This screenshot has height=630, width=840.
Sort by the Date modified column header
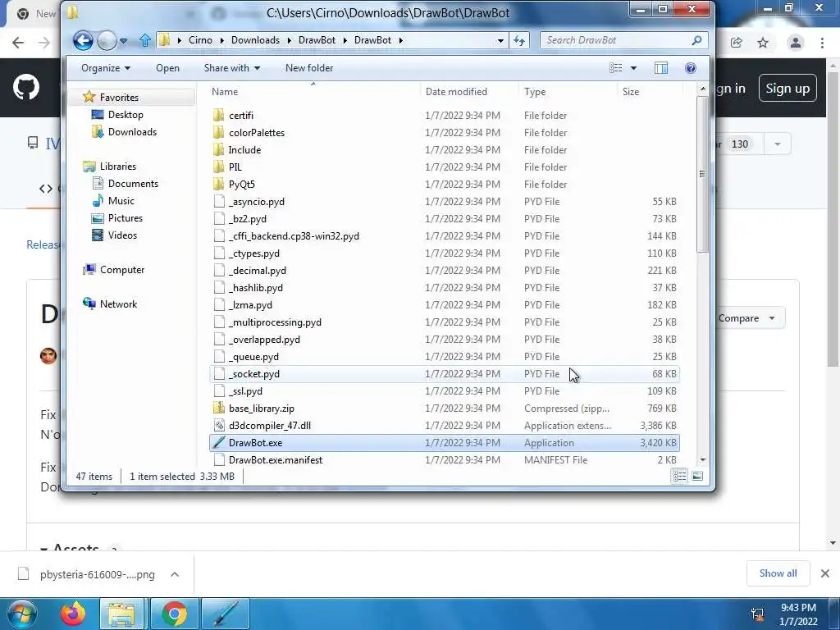pyautogui.click(x=469, y=92)
